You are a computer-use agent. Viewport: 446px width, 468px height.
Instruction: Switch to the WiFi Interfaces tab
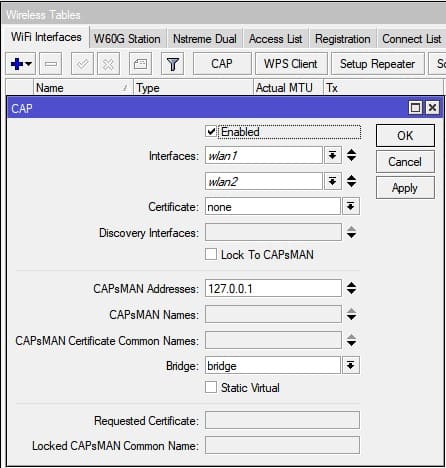pos(46,37)
